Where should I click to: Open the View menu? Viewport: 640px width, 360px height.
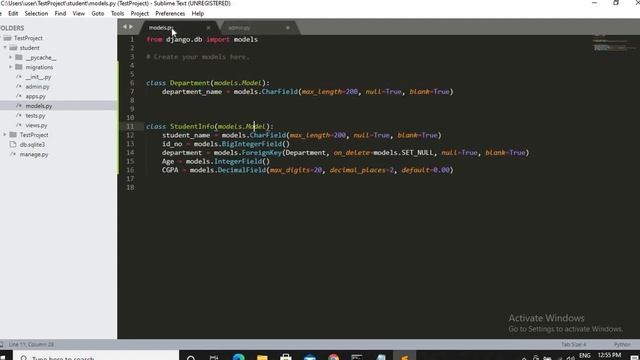pyautogui.click(x=78, y=13)
